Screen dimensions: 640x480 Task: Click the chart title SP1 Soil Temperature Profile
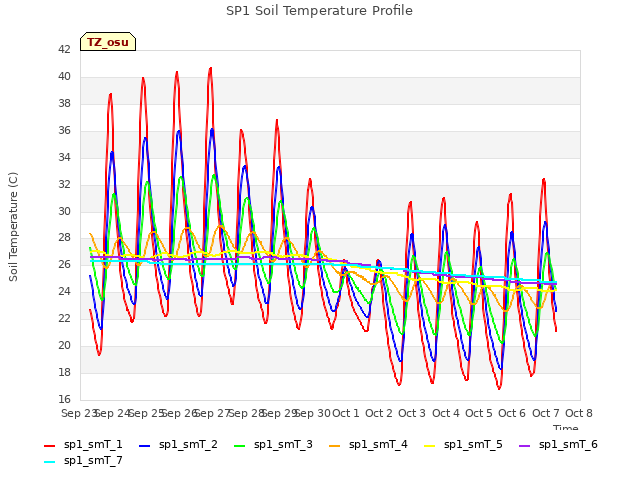[319, 11]
